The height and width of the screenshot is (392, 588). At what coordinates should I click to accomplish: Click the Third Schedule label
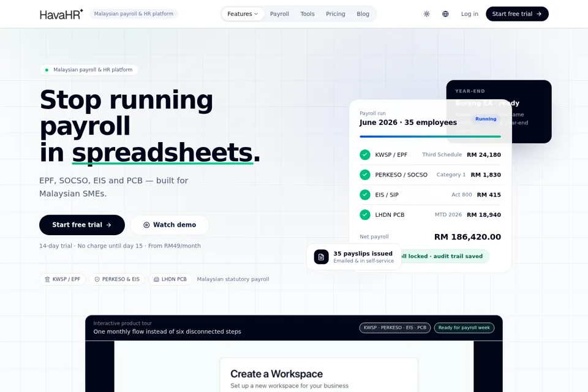click(x=442, y=154)
